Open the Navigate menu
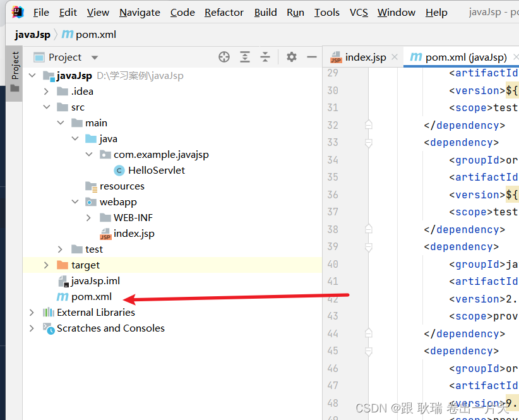 tap(140, 13)
